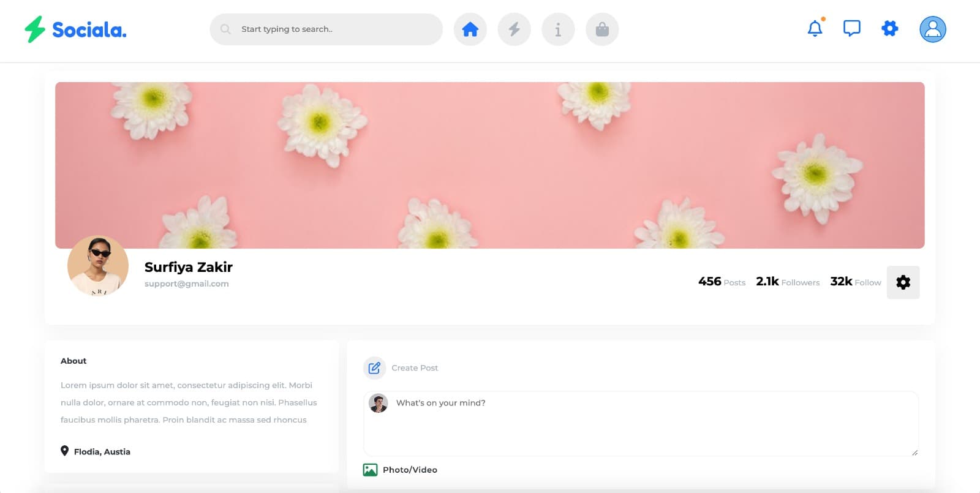Open the notifications bell

tap(815, 28)
